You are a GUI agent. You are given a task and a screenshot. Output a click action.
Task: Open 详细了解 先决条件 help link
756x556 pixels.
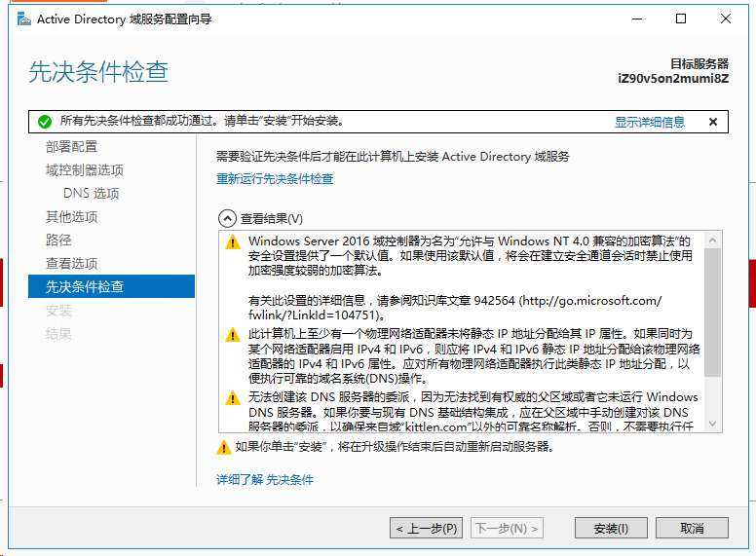coord(265,480)
